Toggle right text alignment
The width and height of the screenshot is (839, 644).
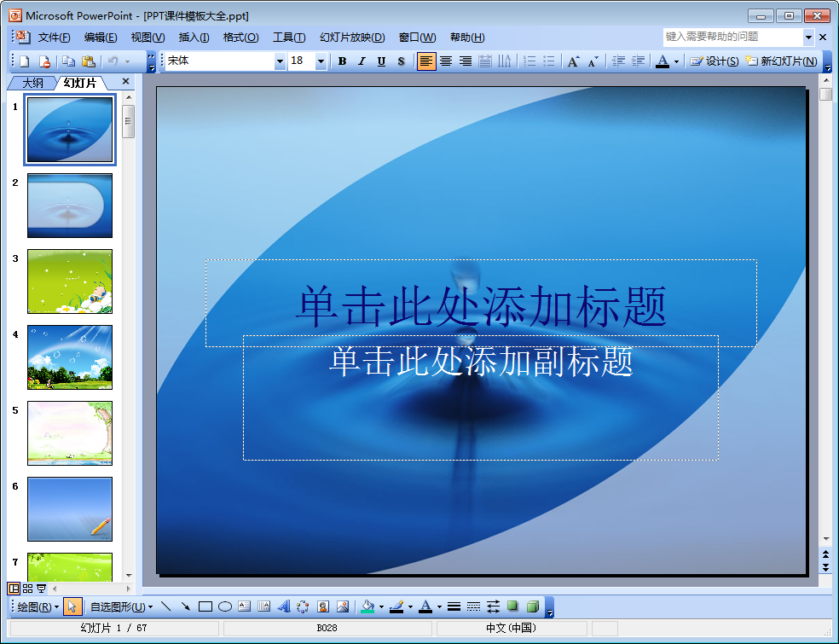pyautogui.click(x=466, y=61)
